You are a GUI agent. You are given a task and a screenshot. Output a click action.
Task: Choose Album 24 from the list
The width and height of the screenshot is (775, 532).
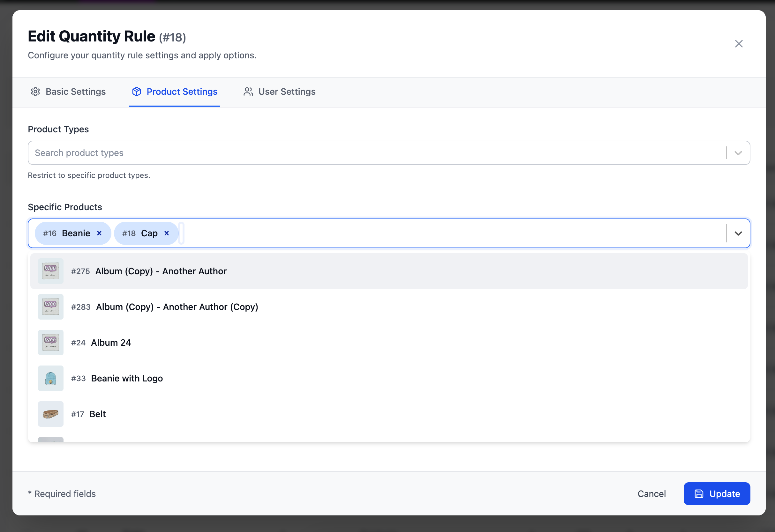[111, 343]
